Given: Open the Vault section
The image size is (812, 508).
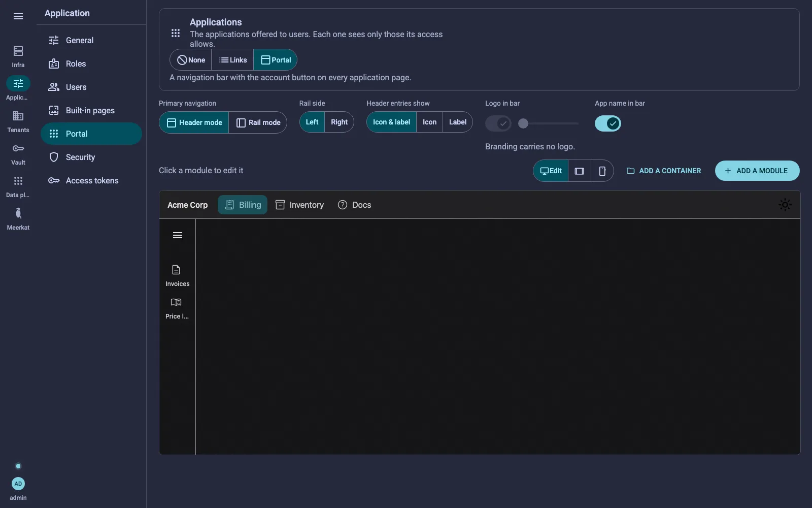Looking at the screenshot, I should click(x=18, y=154).
